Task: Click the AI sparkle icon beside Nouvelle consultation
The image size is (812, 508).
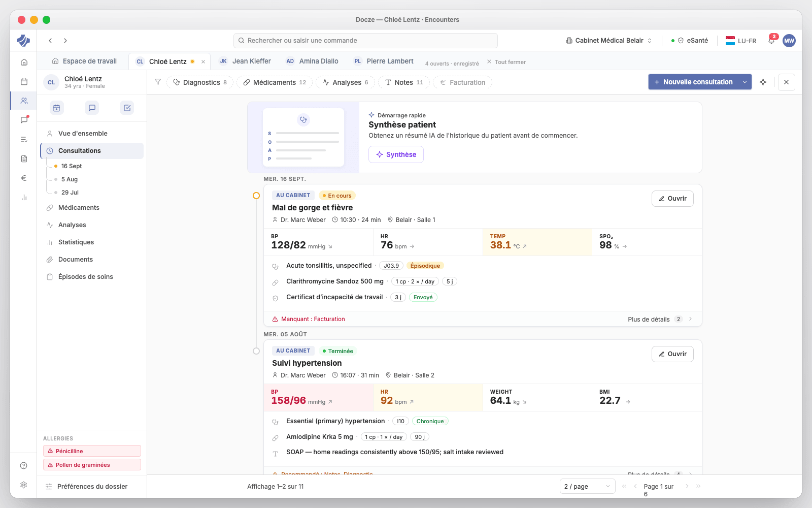Action: pyautogui.click(x=763, y=82)
